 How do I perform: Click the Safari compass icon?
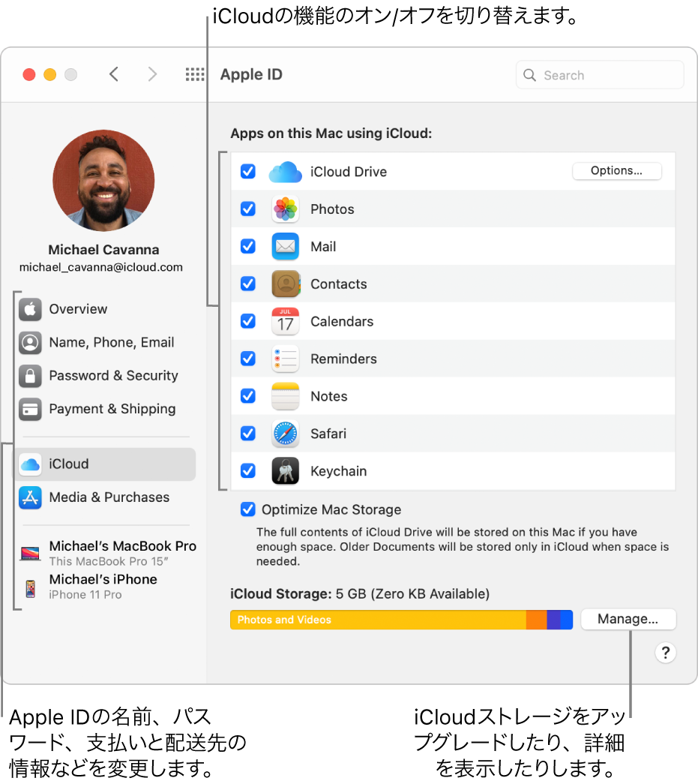(x=286, y=434)
